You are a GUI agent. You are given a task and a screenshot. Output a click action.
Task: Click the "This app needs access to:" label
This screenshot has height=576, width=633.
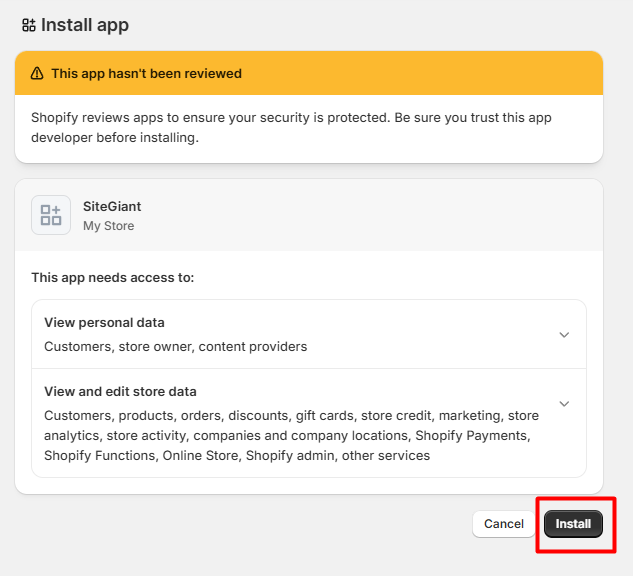click(x=113, y=277)
